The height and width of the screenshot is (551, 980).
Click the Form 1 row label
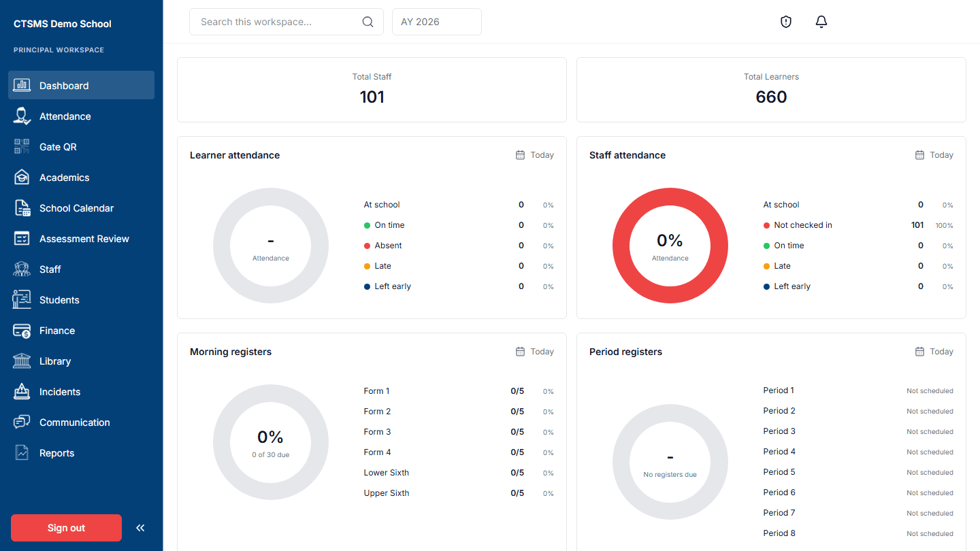coord(376,391)
